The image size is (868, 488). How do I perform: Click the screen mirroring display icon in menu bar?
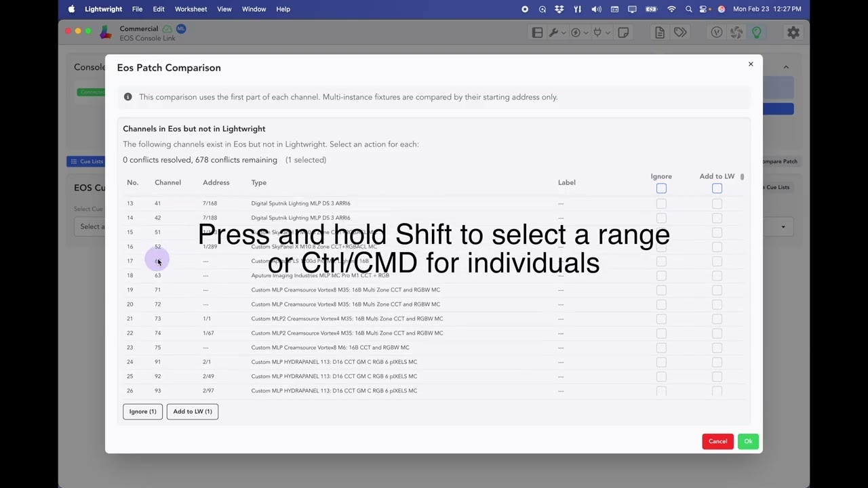pos(633,9)
